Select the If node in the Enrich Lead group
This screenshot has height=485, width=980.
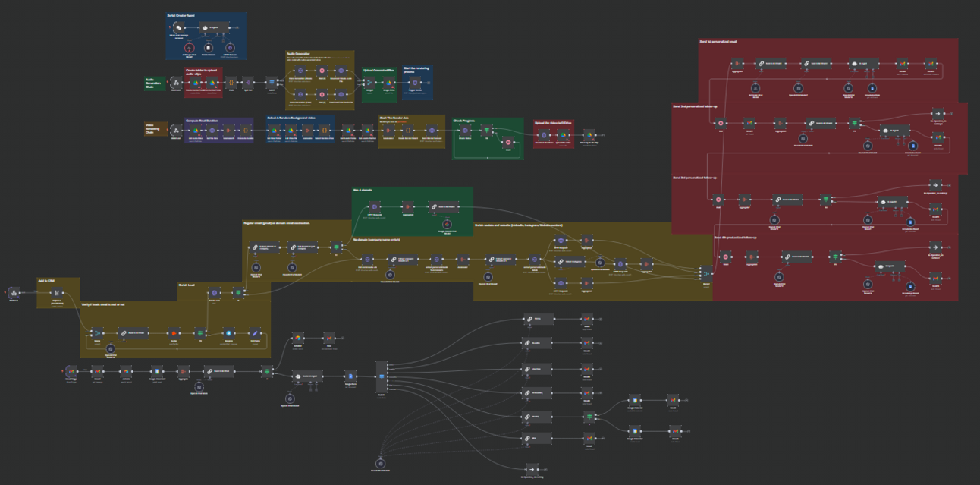[x=238, y=293]
